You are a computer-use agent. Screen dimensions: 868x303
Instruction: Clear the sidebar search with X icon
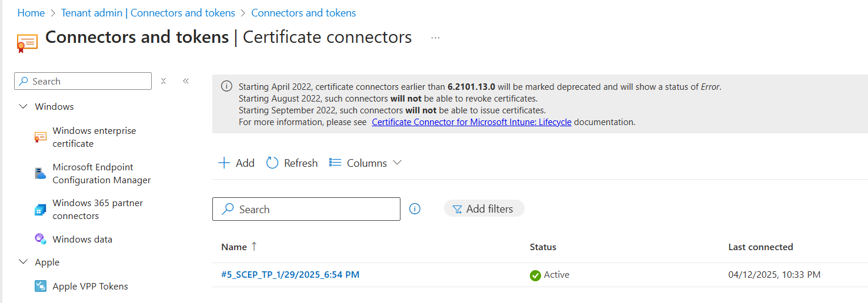point(163,81)
